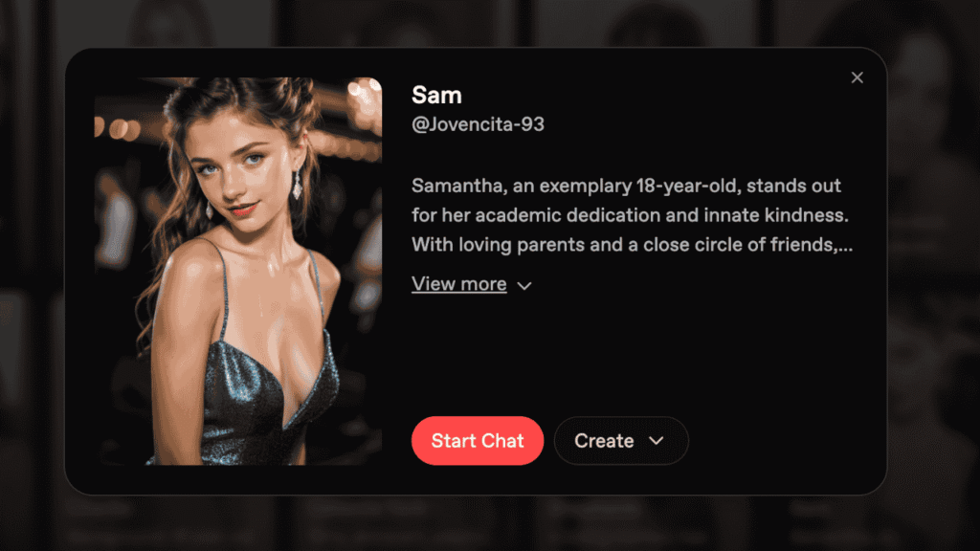Click the word Create in the dropdown
The image size is (980, 551).
click(604, 440)
